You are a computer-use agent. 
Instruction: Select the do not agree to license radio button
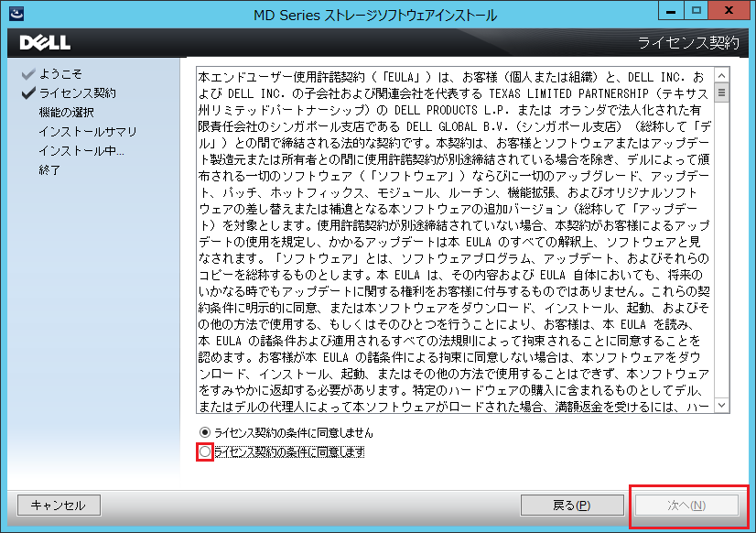coord(205,432)
